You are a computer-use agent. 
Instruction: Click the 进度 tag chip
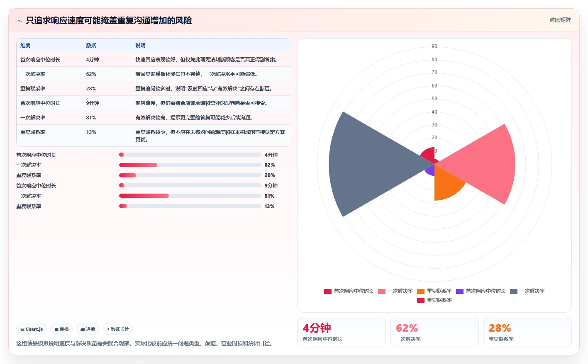[88, 329]
